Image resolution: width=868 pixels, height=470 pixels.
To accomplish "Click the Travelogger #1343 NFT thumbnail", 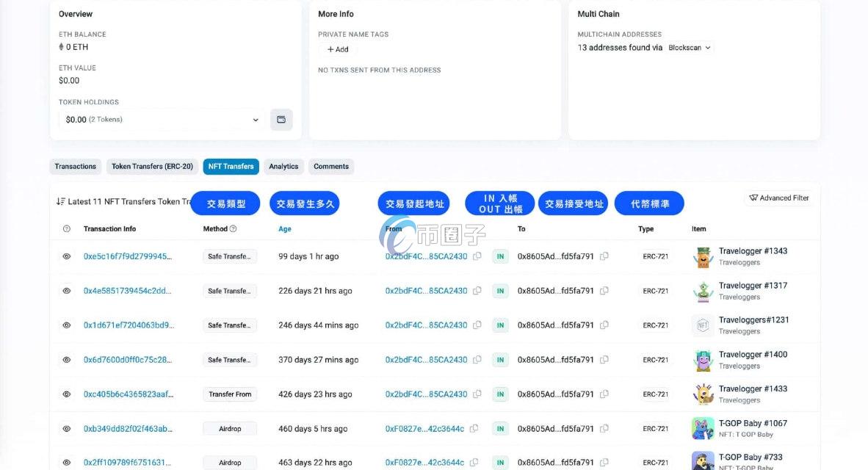I will point(703,256).
